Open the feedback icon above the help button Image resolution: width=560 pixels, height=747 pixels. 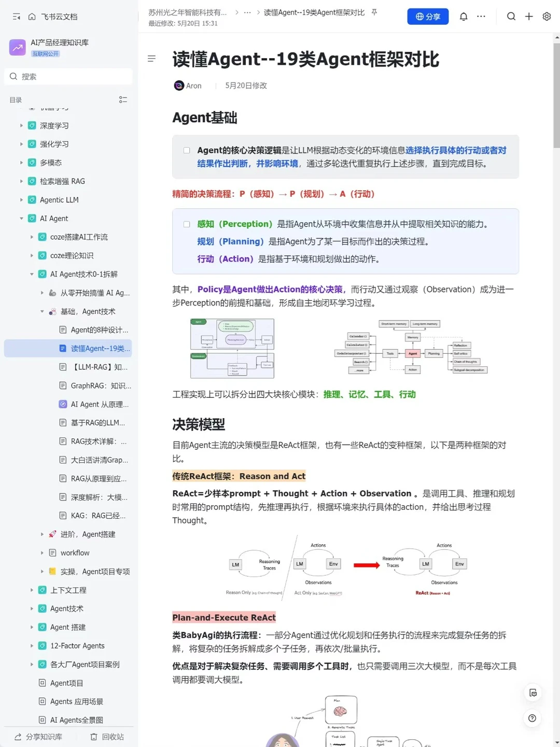coord(533,693)
